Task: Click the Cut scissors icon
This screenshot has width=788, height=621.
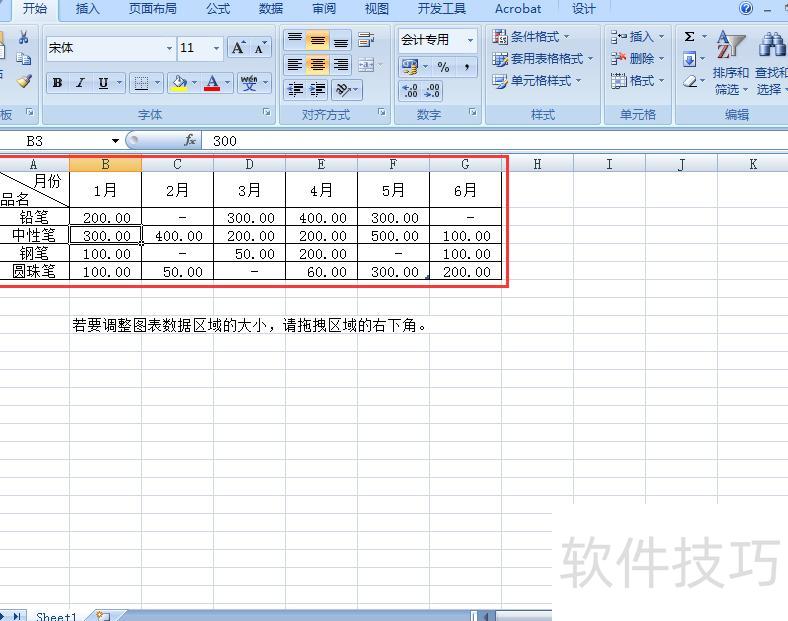Action: click(x=23, y=37)
